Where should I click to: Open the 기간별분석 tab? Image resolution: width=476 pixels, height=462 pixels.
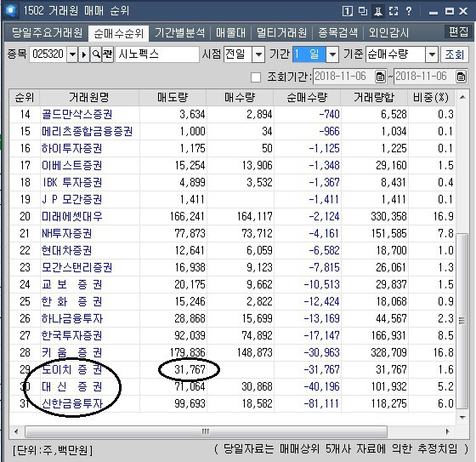[179, 32]
